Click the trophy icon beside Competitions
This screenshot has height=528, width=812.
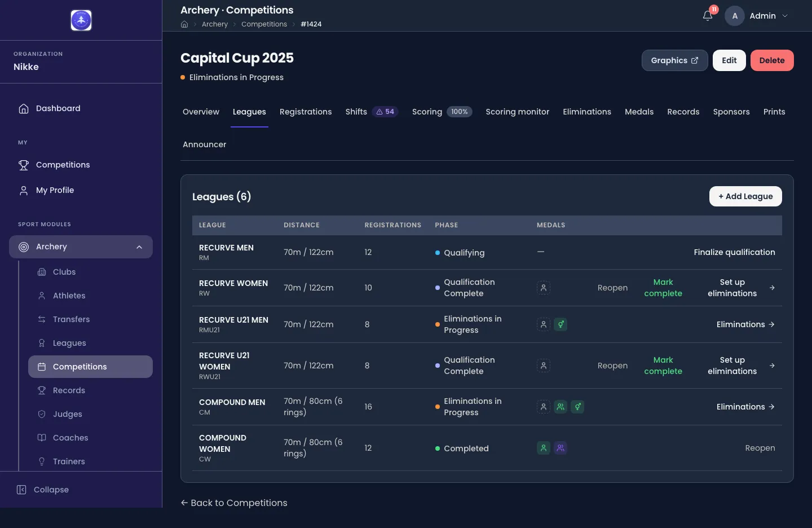click(x=24, y=165)
